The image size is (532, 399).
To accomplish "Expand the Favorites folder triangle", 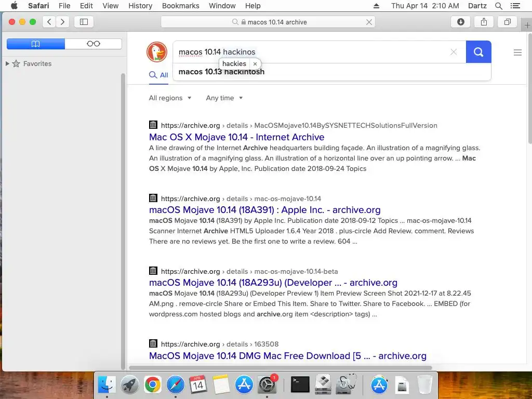I will (7, 63).
